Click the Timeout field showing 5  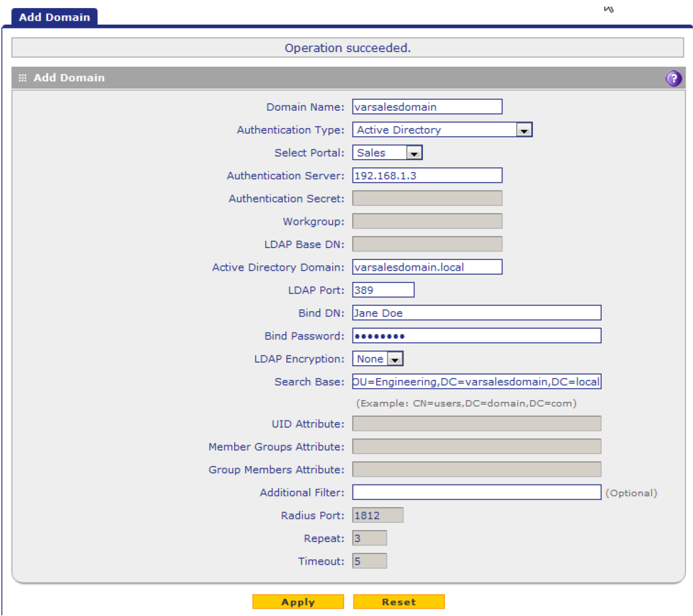[x=370, y=561]
